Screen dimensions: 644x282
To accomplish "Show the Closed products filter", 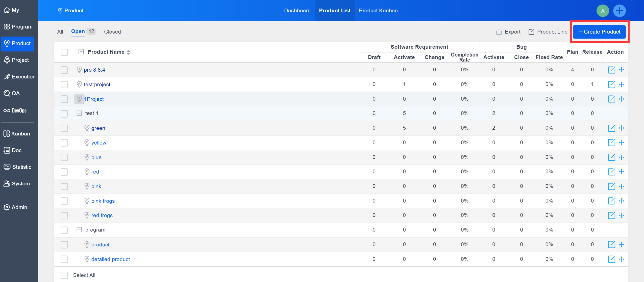I will click(112, 32).
